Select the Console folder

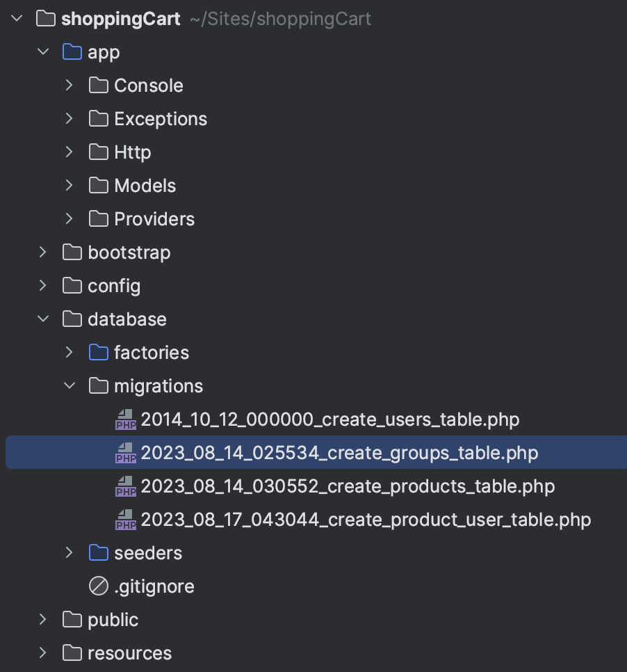149,86
